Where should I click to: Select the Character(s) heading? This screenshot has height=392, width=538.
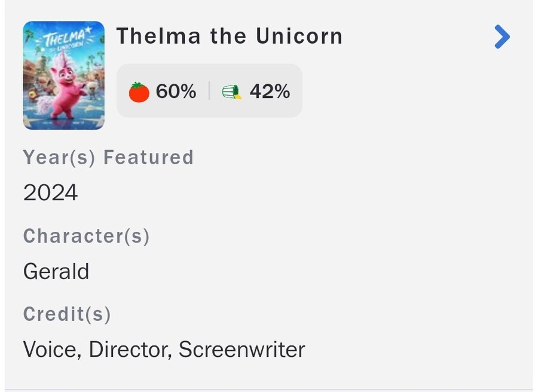[86, 237]
